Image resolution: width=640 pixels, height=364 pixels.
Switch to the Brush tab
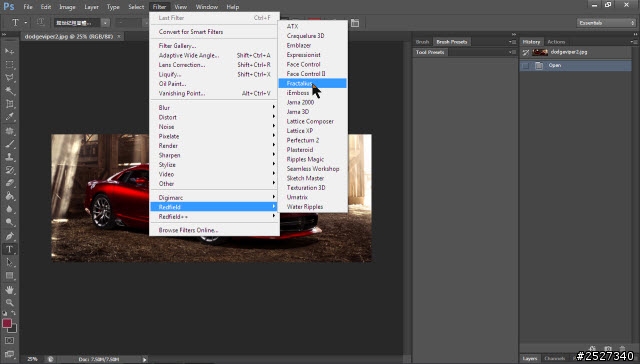(x=422, y=42)
